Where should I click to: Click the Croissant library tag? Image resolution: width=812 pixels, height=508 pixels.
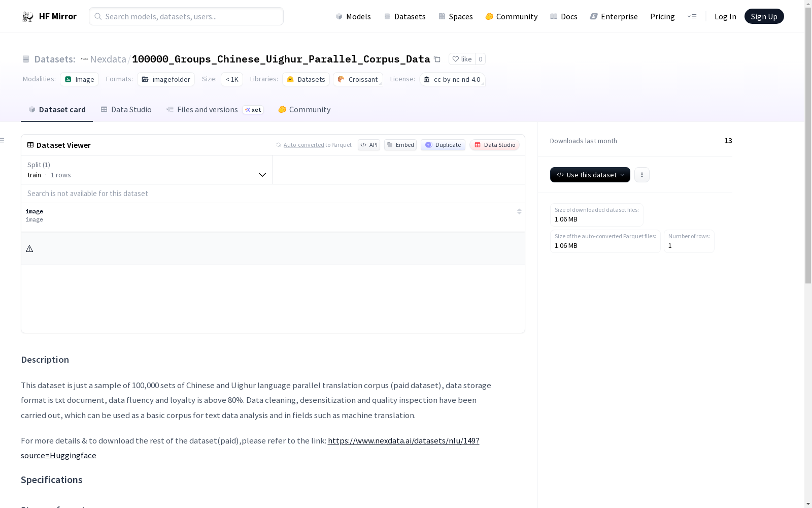click(x=358, y=79)
